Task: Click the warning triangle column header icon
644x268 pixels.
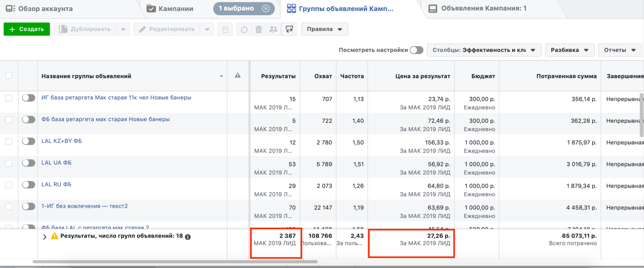Action: pyautogui.click(x=238, y=75)
